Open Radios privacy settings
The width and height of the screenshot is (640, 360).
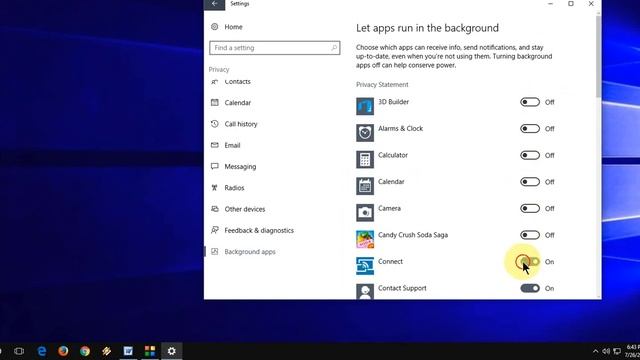[x=234, y=188]
